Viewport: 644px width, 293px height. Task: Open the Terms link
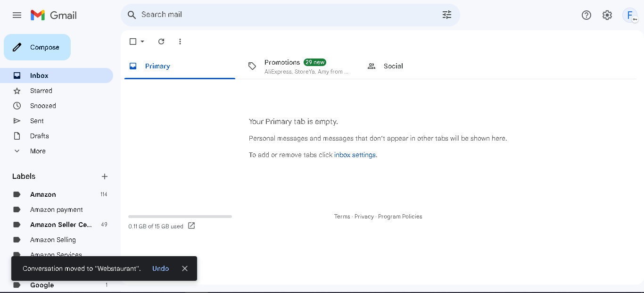[x=342, y=217]
